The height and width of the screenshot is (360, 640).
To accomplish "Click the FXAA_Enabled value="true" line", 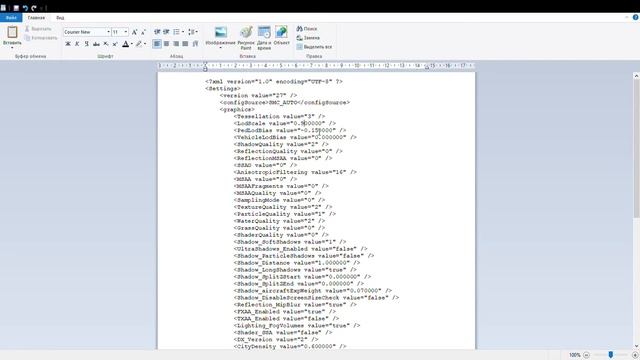I will point(285,312).
